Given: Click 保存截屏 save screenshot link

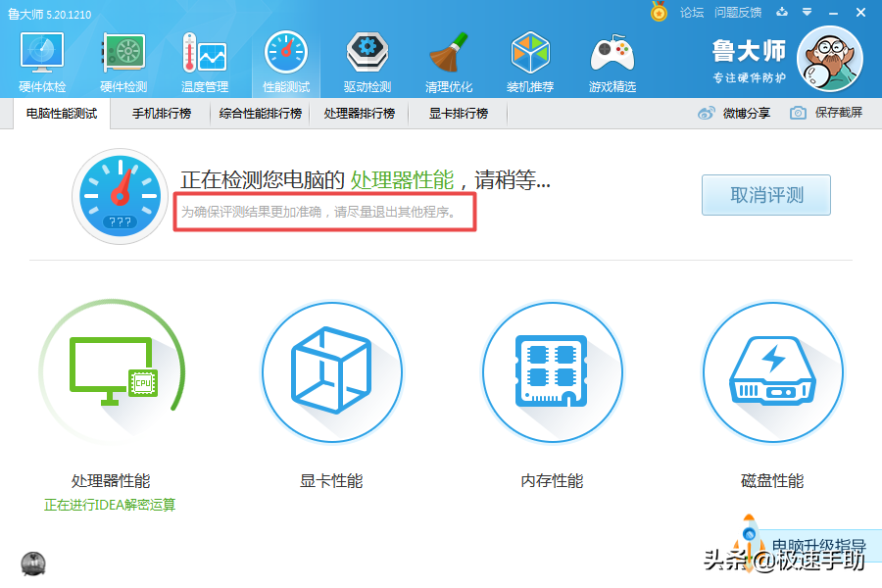Looking at the screenshot, I should (839, 113).
